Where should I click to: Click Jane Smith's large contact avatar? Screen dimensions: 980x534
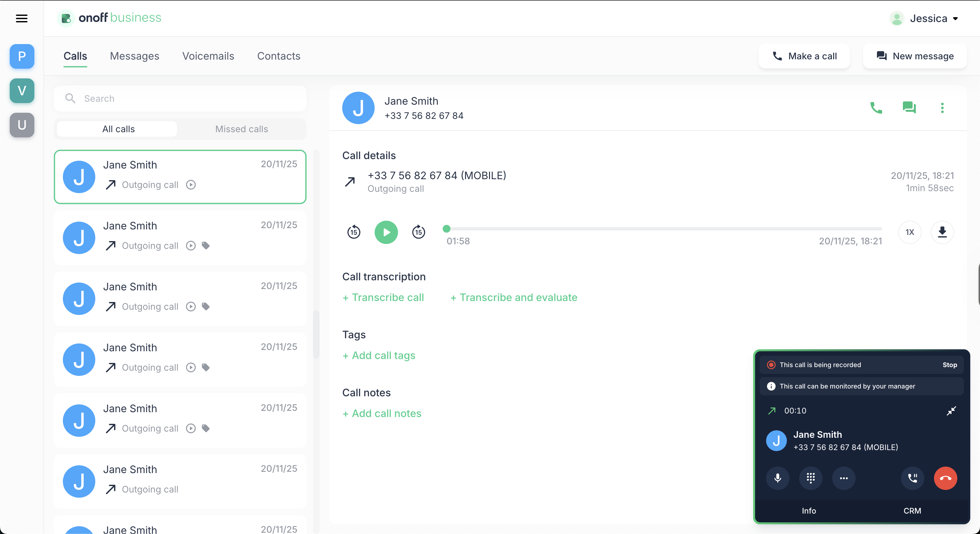(x=358, y=108)
